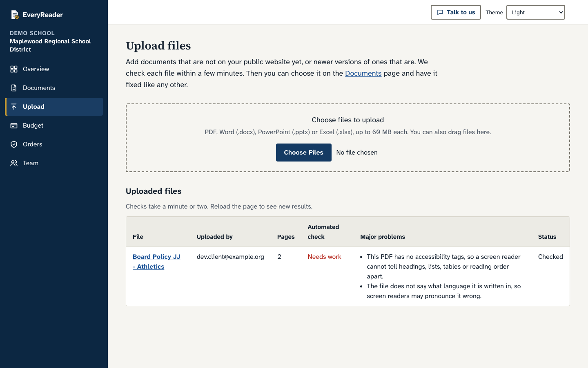588x368 pixels.
Task: Open the Board Policy JJ - Athletics file
Action: tap(156, 262)
